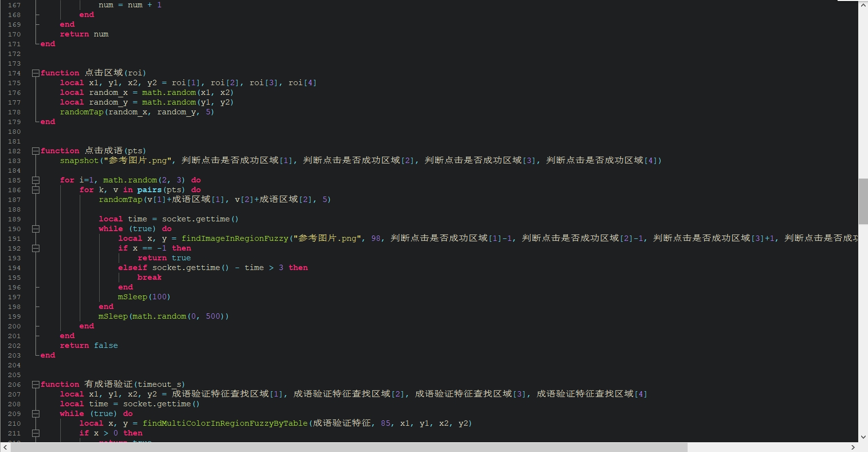The height and width of the screenshot is (452, 868).
Task: Click the string "参考图片.png" on line 183
Action: pos(138,161)
